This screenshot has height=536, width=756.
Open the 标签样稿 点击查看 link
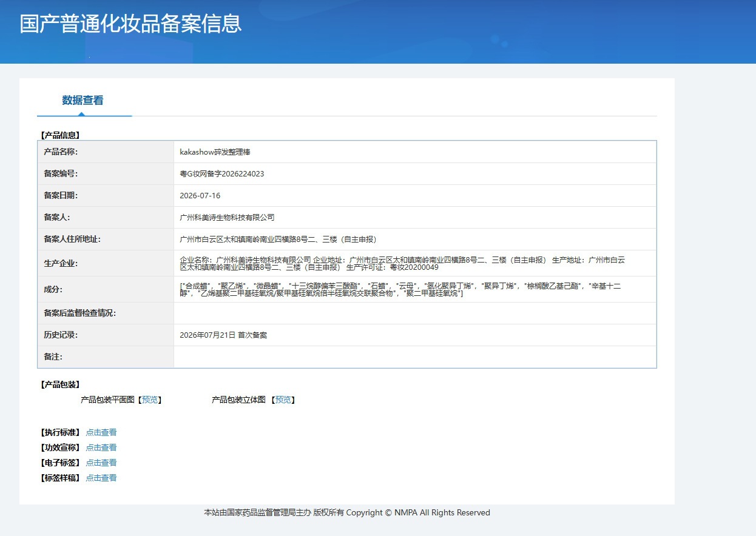point(101,478)
